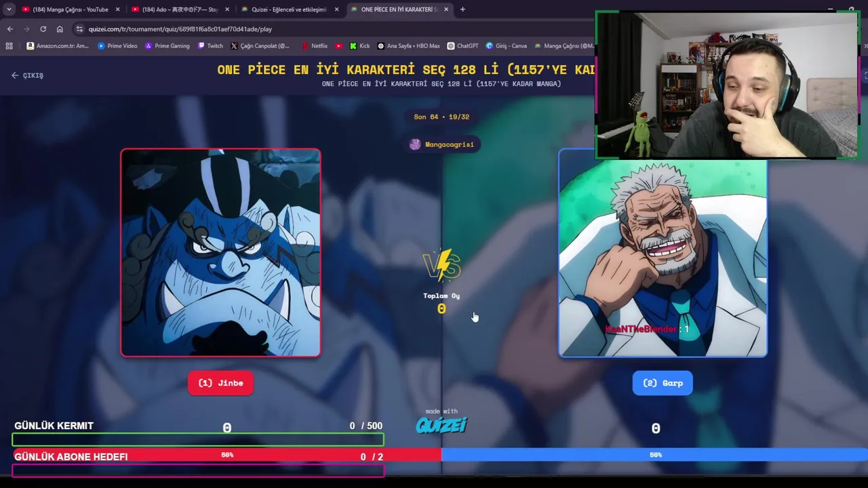
Task: Click the 0 / 2 subscriber goal counter
Action: point(372,457)
